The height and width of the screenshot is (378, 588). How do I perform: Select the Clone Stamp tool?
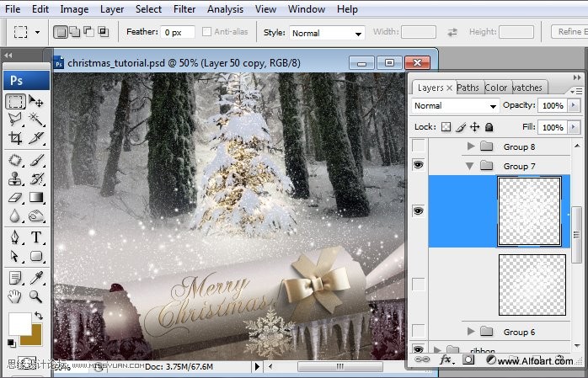(x=15, y=178)
